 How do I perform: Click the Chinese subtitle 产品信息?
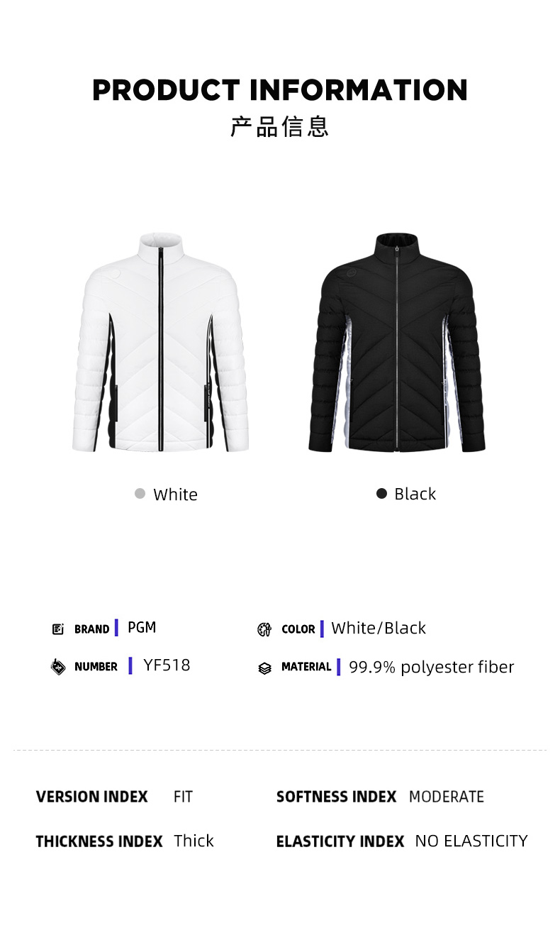(x=280, y=127)
